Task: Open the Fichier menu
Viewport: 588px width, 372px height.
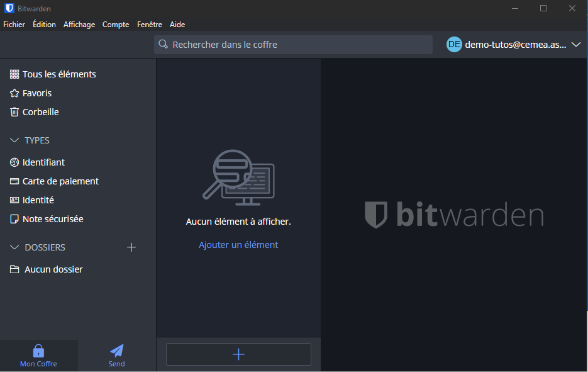Action: click(14, 25)
